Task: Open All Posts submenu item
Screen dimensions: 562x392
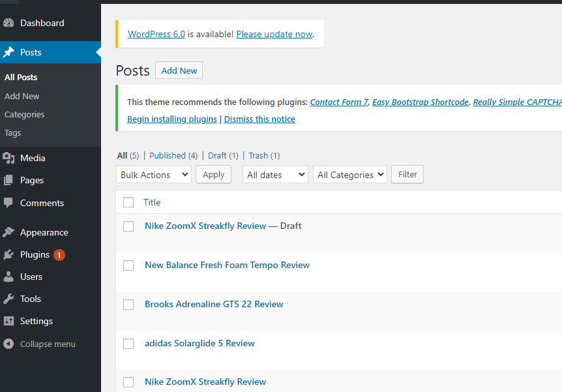Action: click(21, 78)
